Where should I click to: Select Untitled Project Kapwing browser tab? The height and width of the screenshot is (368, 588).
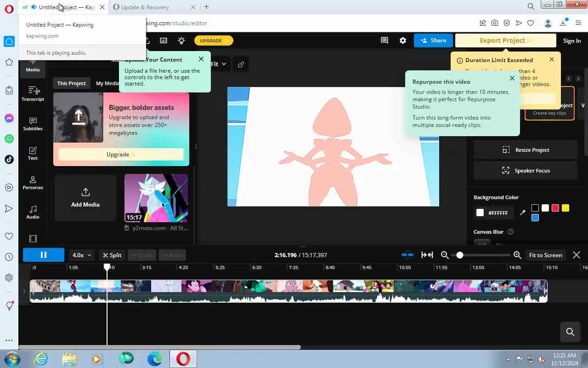click(64, 7)
